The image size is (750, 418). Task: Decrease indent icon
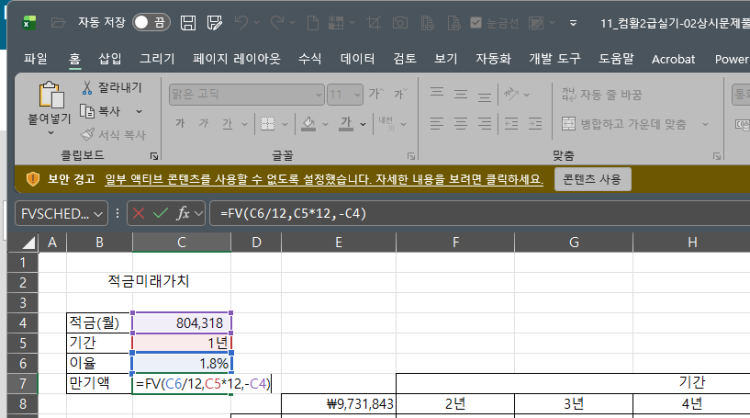511,124
